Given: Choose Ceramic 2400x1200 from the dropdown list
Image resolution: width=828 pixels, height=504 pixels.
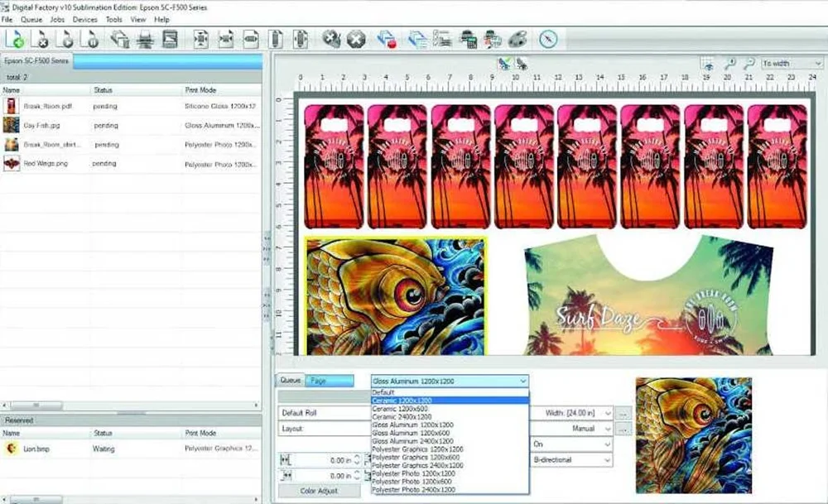Looking at the screenshot, I should [402, 416].
